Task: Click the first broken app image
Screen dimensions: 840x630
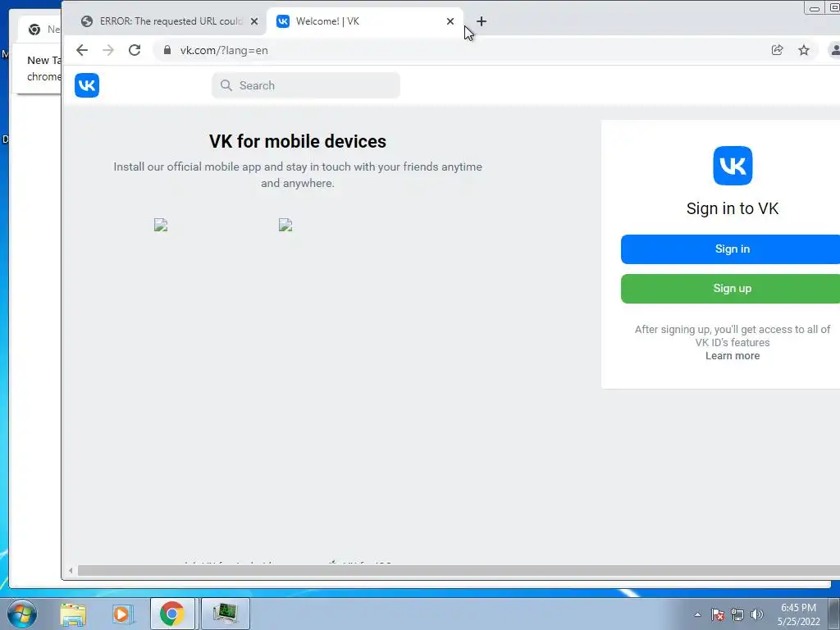Action: (x=161, y=225)
